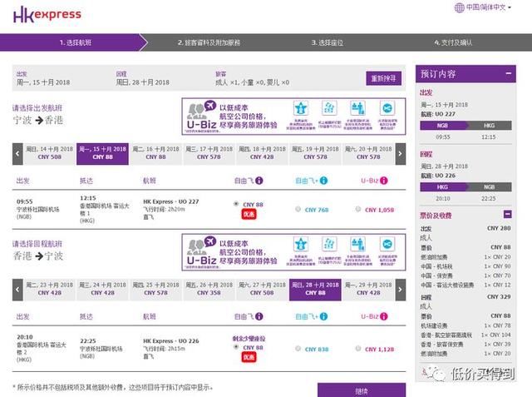
Task: Click the HKG to NGB route bar
Action: [465, 186]
